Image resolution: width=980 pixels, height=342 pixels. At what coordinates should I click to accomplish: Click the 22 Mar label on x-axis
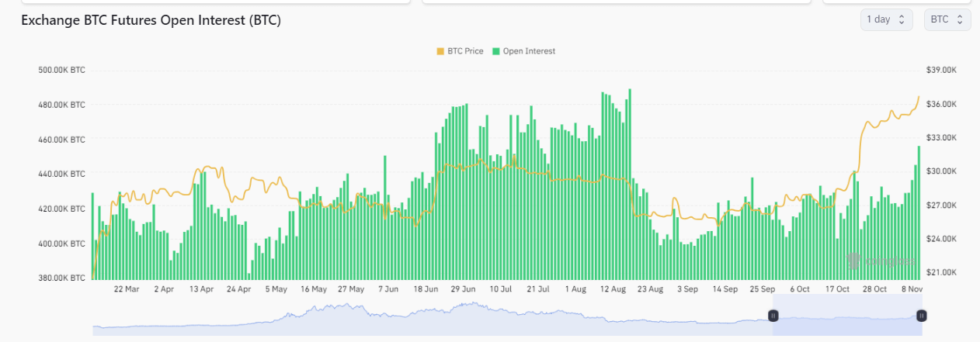127,289
